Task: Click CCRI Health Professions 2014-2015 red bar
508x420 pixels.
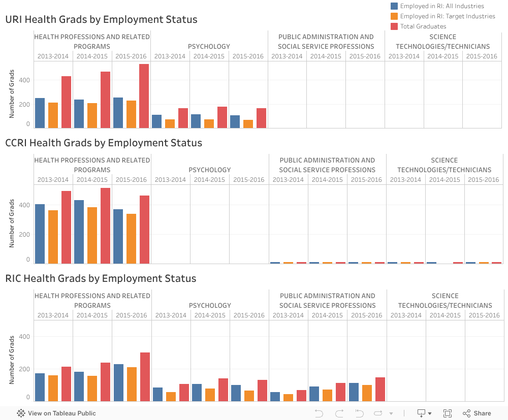Action: pyautogui.click(x=105, y=225)
